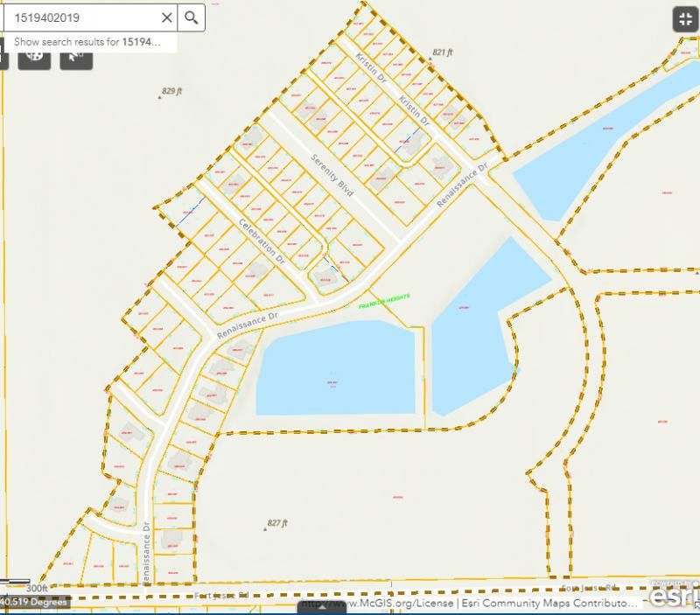Activate the cursor select tool button

[76, 55]
